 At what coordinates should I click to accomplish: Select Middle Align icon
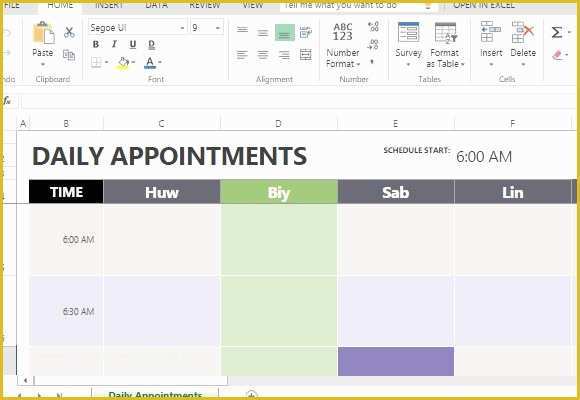pyautogui.click(x=263, y=33)
